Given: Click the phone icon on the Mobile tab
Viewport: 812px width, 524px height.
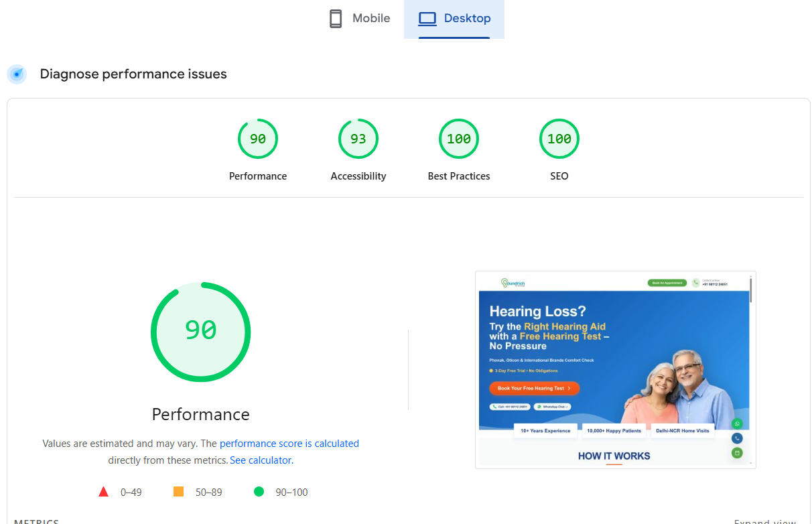Looking at the screenshot, I should (x=335, y=18).
